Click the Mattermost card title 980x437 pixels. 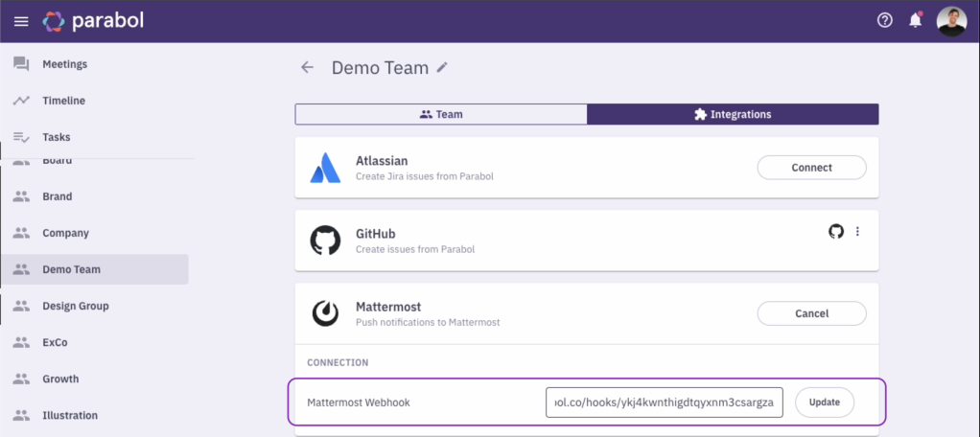tap(388, 307)
